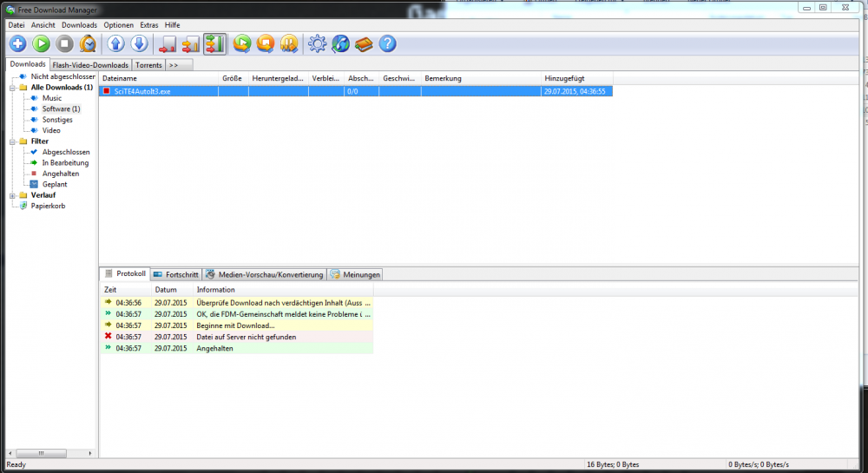Click the sidebar horizontal scrollbar thumb
This screenshot has width=868, height=473.
pos(41,453)
